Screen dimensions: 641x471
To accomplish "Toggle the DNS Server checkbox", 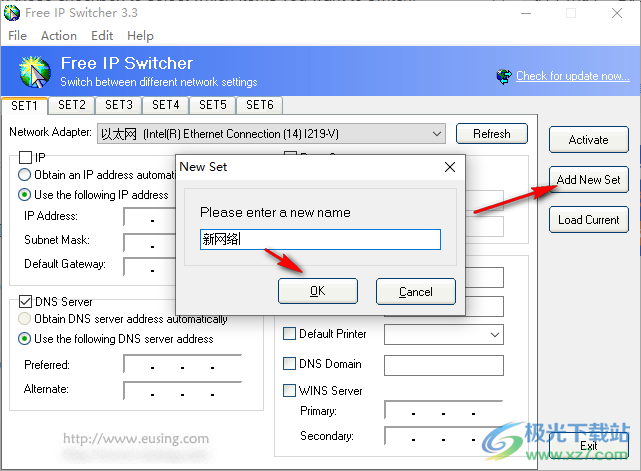I will pyautogui.click(x=25, y=302).
